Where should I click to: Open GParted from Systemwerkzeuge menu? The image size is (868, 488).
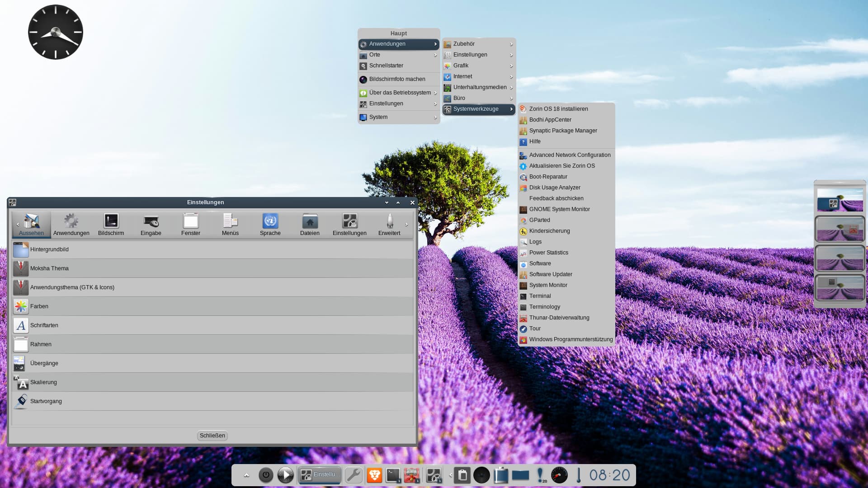tap(539, 220)
